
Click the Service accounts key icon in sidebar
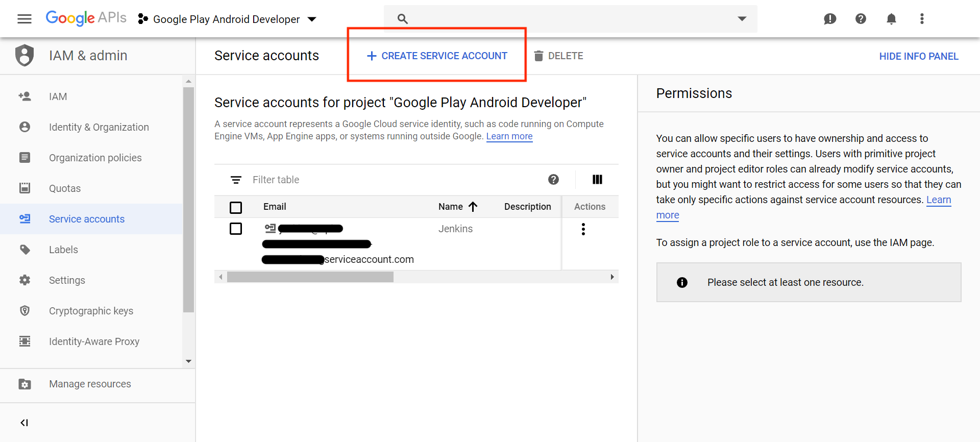[24, 218]
